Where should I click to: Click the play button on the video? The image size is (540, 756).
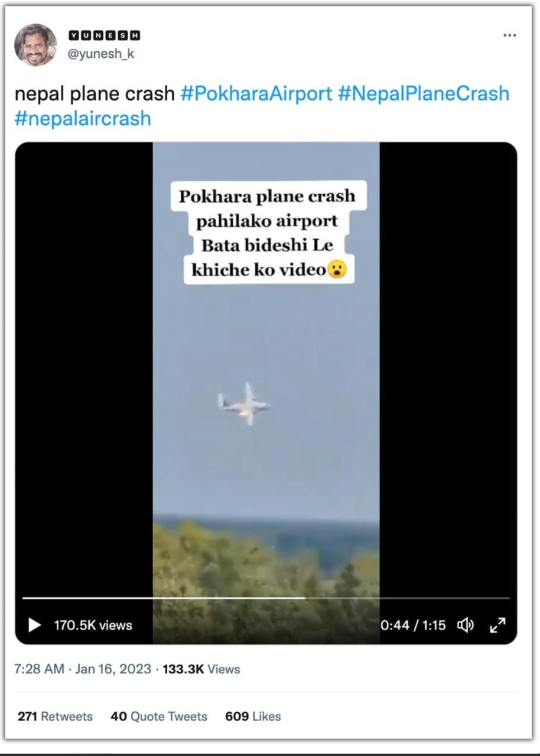(x=35, y=625)
